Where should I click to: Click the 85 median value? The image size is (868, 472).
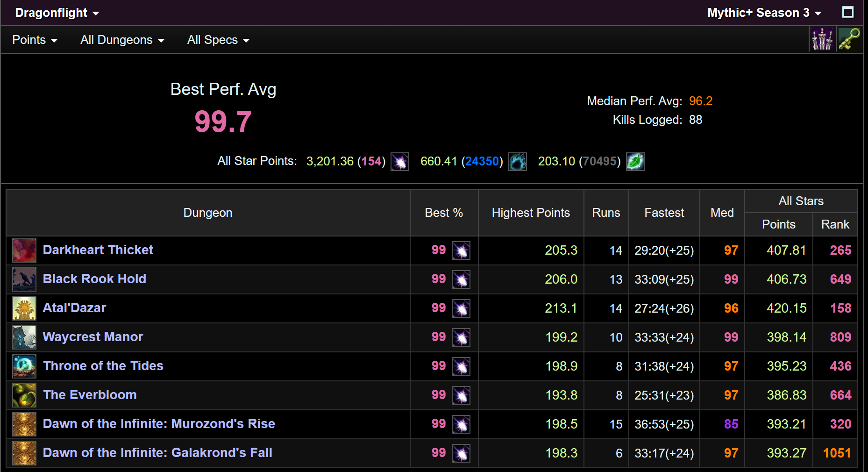coord(731,424)
